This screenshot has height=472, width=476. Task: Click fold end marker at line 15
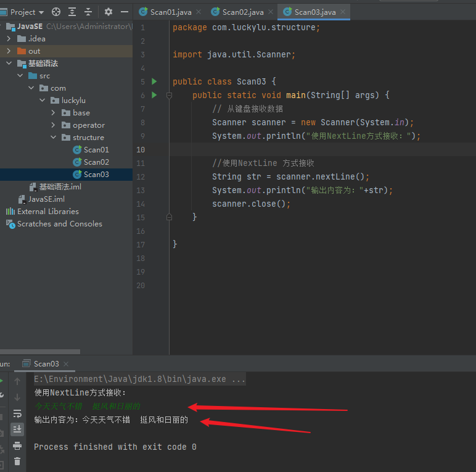click(x=169, y=217)
